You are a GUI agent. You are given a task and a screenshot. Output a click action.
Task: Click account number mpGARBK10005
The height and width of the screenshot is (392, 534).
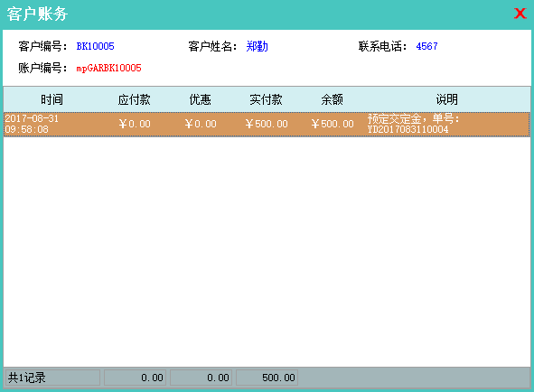(108, 68)
